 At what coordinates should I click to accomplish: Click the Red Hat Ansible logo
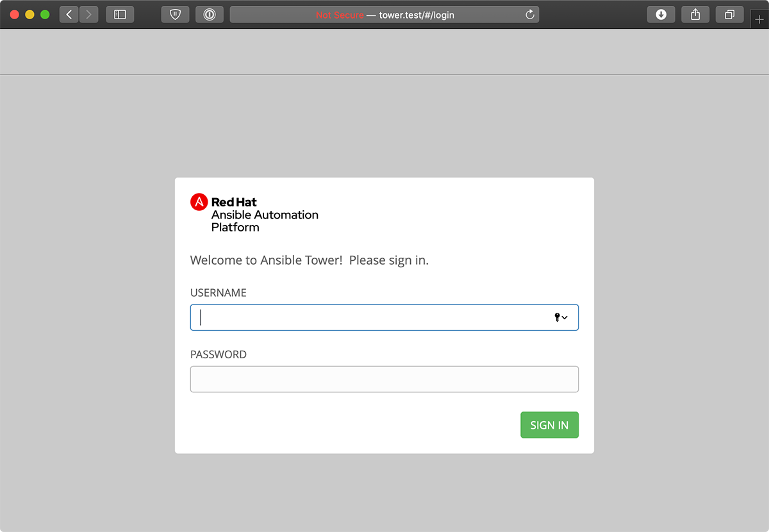199,202
